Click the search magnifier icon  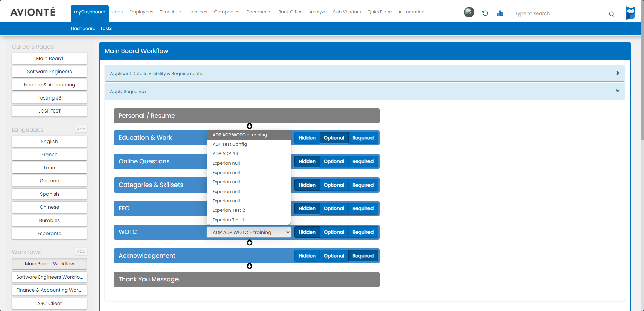[x=612, y=14]
